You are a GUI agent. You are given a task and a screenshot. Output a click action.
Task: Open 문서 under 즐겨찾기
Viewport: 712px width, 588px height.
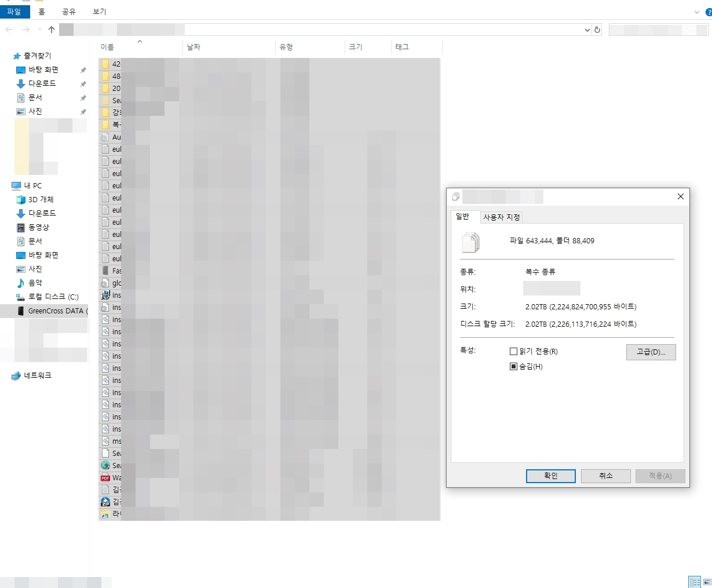click(35, 98)
